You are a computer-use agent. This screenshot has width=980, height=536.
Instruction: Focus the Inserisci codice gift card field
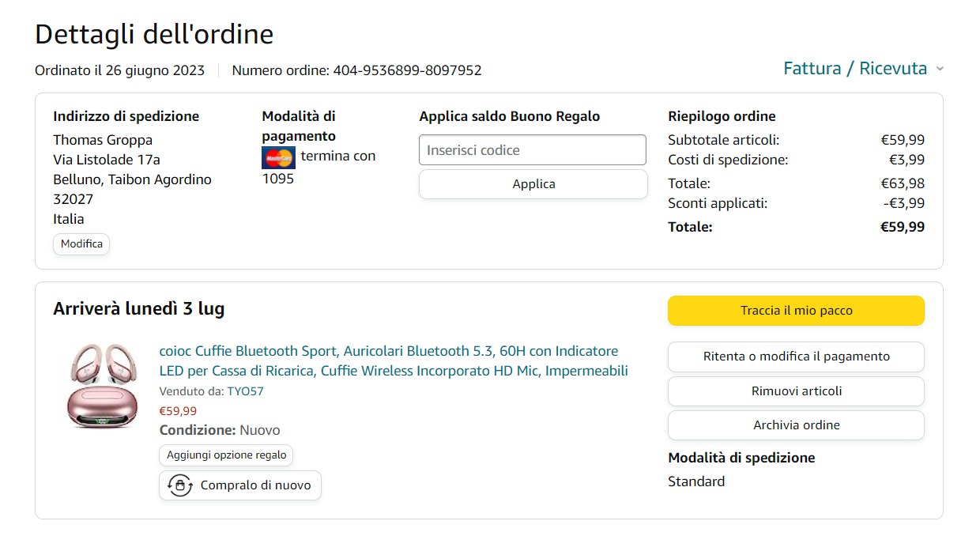pyautogui.click(x=532, y=150)
